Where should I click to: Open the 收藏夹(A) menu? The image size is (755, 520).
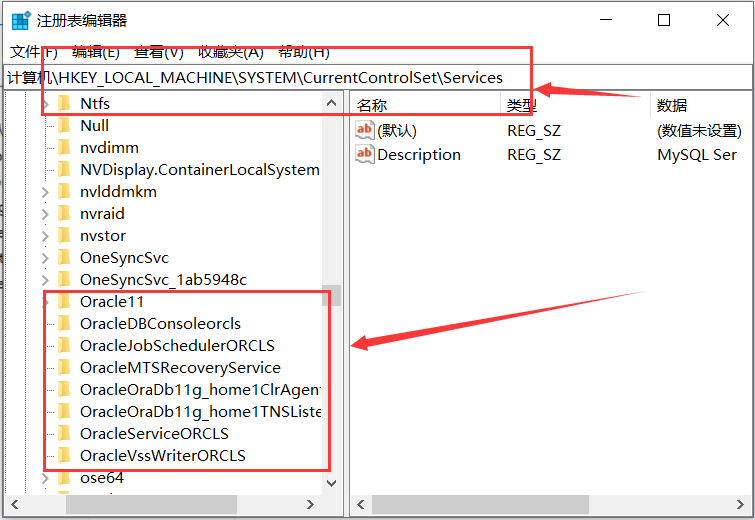(x=231, y=52)
